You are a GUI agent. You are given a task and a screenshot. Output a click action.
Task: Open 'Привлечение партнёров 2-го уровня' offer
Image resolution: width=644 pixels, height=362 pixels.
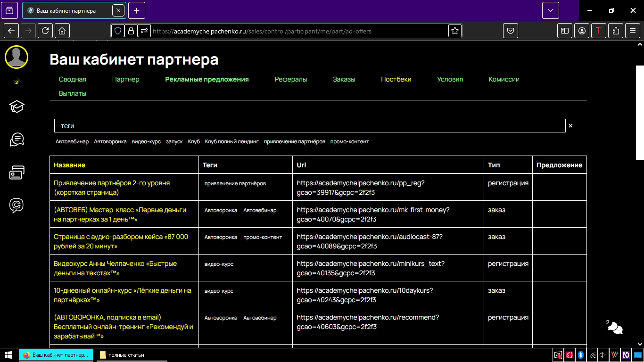pyautogui.click(x=112, y=188)
